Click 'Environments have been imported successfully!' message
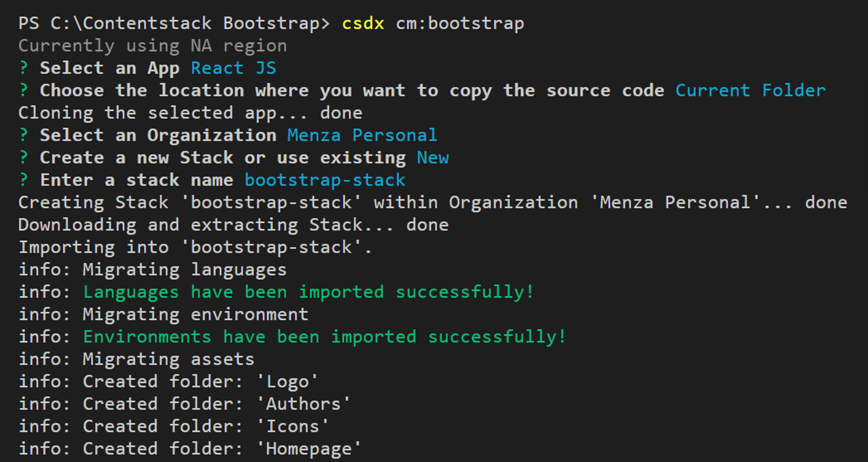Viewport: 868px width, 462px height. 325,337
